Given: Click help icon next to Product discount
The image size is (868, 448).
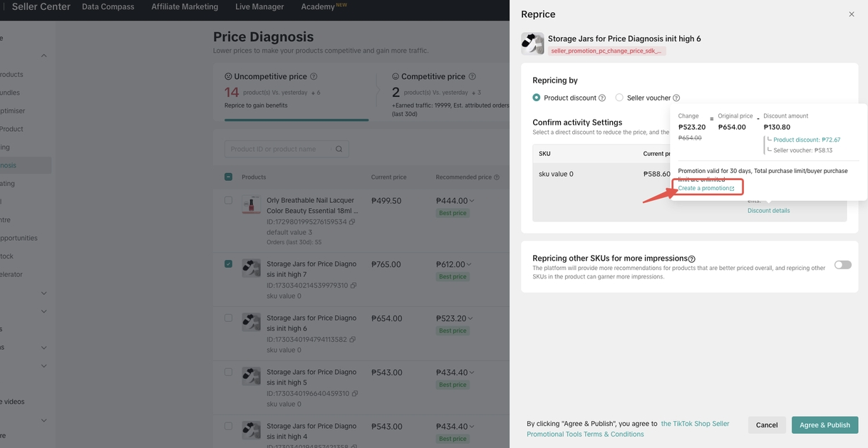Looking at the screenshot, I should coord(602,98).
